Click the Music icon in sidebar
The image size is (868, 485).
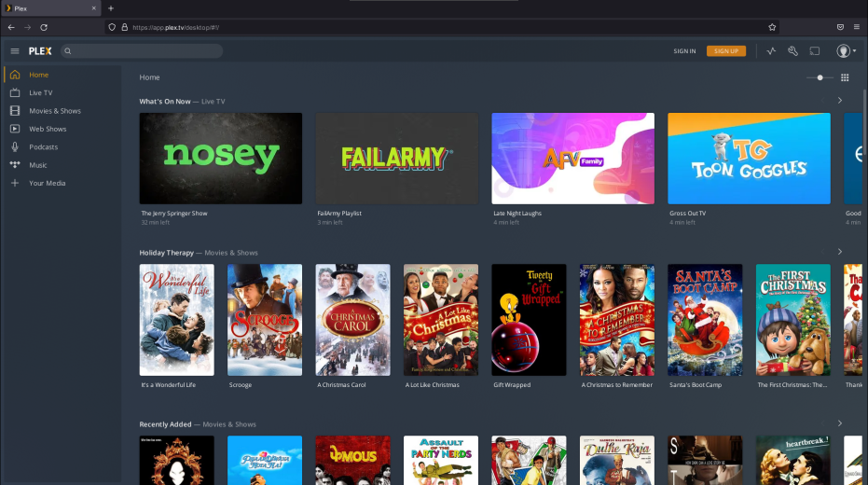coord(15,165)
